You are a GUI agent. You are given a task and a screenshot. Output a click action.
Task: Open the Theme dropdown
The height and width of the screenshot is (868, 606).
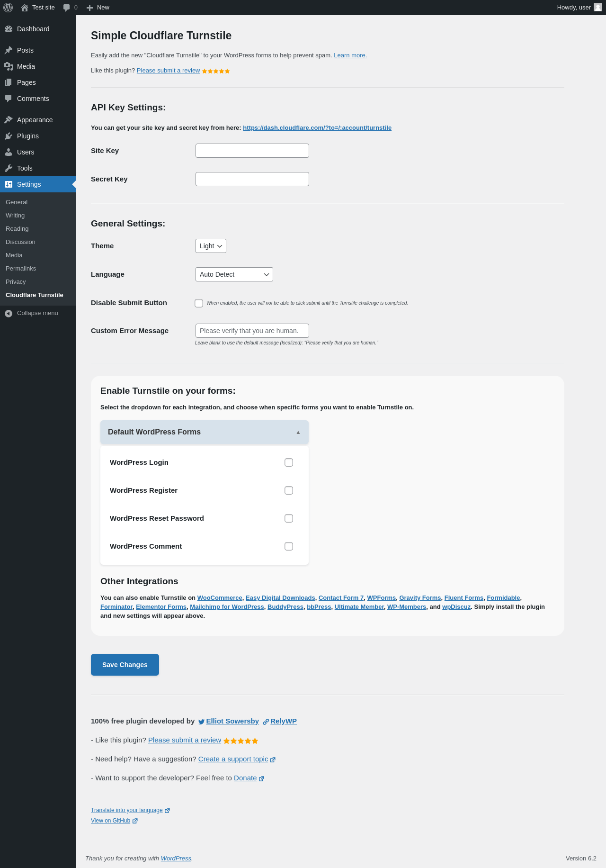[x=211, y=246]
